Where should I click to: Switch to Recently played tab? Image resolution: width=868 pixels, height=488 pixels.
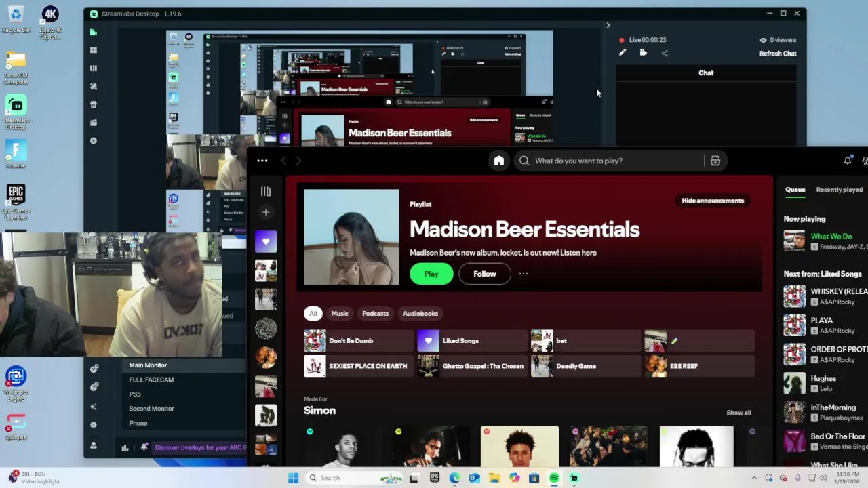coord(840,190)
